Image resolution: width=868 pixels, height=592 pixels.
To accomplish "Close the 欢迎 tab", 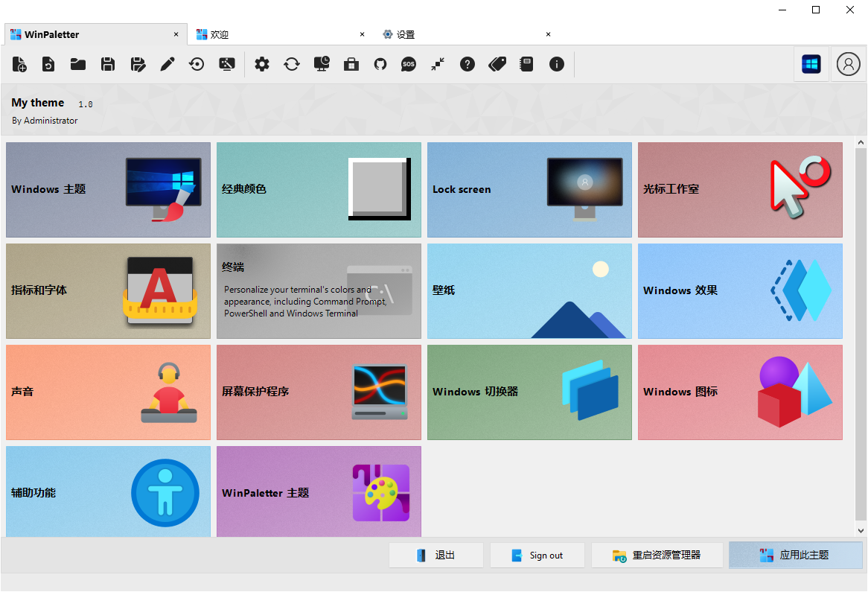I will (x=362, y=34).
